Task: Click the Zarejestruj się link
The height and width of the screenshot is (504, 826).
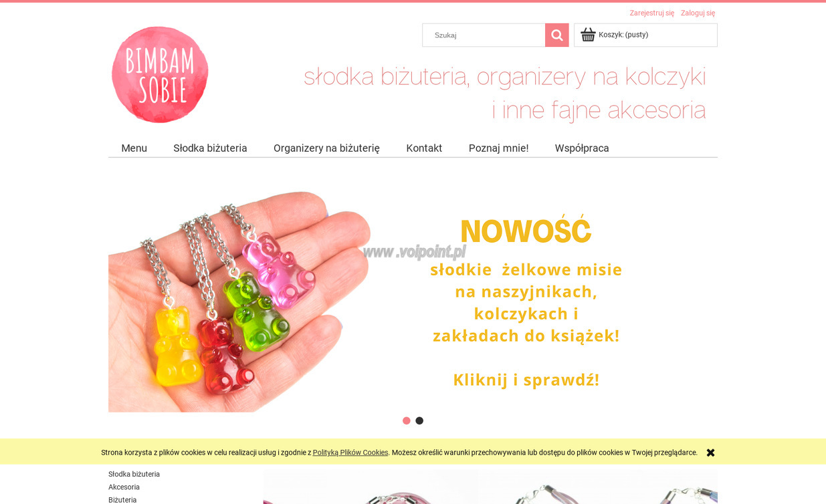Action: point(651,13)
